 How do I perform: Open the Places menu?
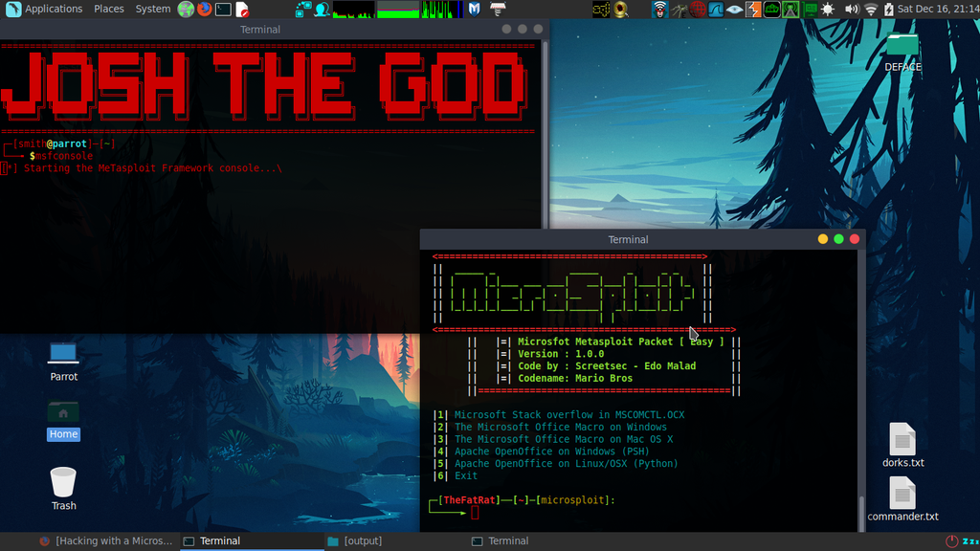click(108, 9)
